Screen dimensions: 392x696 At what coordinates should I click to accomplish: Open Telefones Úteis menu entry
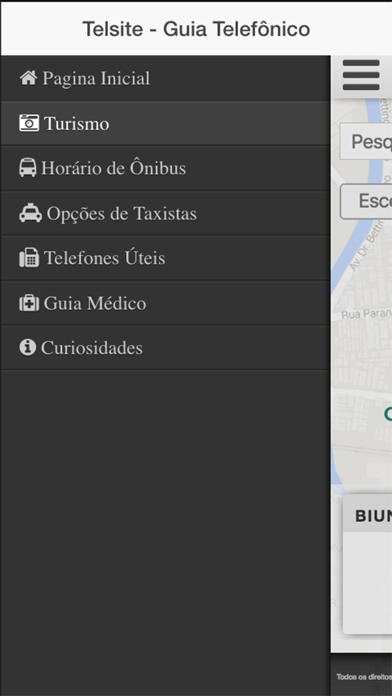point(165,258)
